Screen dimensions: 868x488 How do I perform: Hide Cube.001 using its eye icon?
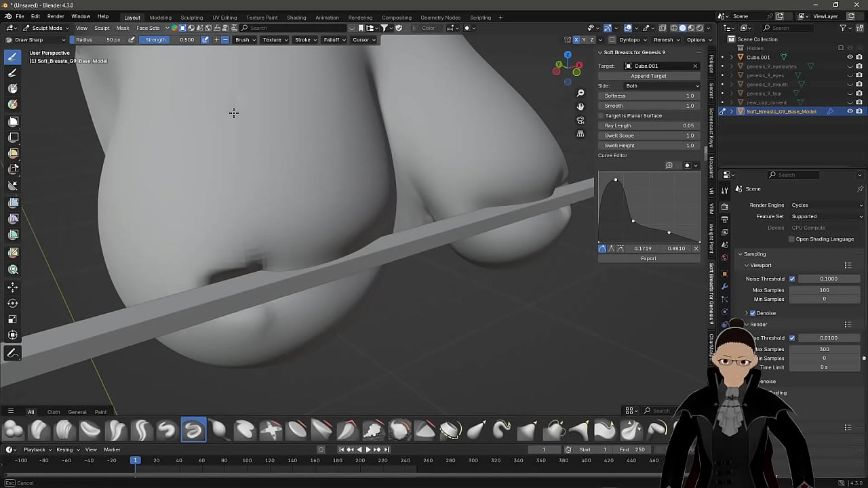click(x=850, y=57)
